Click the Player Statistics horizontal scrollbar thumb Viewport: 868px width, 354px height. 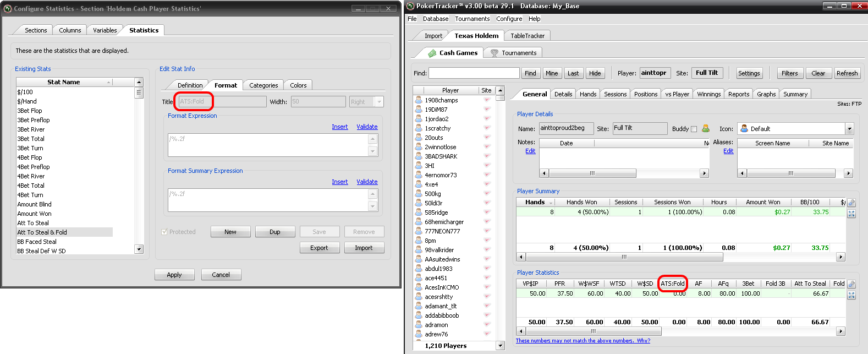pyautogui.click(x=593, y=331)
